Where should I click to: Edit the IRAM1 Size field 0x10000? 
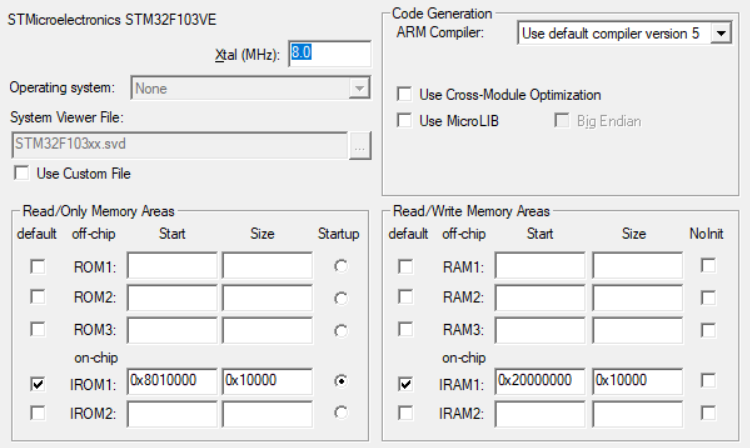pos(638,381)
